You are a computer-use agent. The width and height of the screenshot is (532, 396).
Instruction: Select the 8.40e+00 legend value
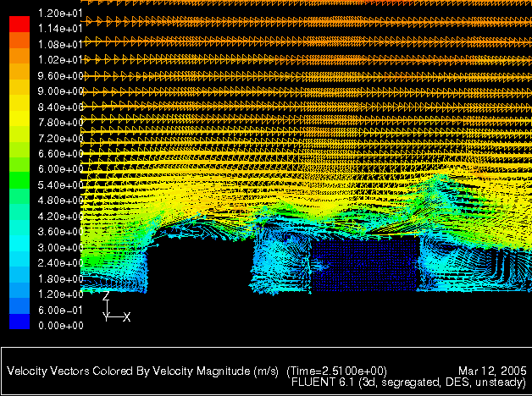pyautogui.click(x=60, y=107)
